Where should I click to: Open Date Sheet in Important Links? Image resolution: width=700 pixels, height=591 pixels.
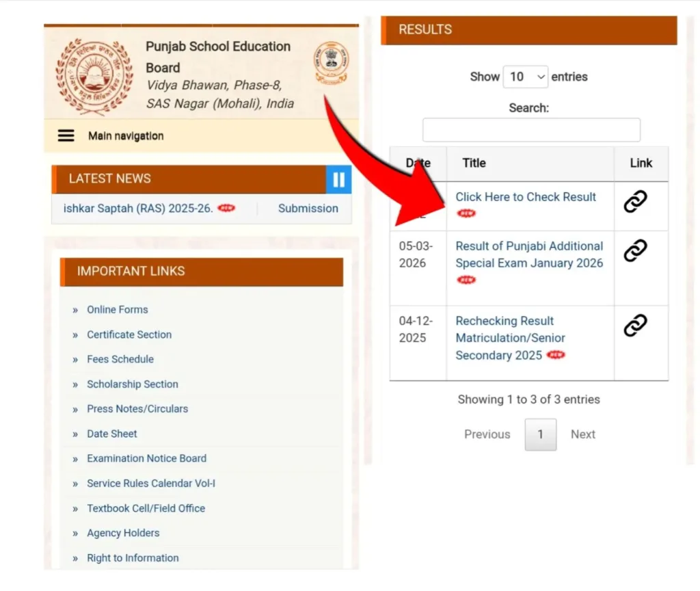111,434
